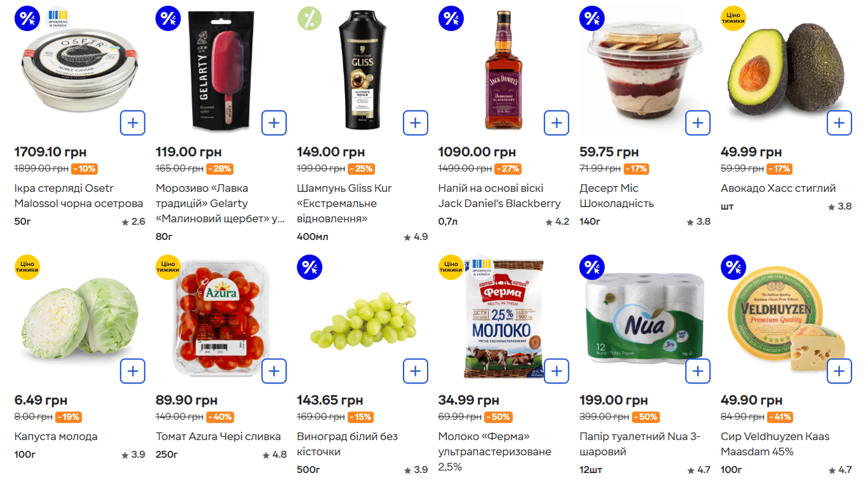This screenshot has height=480, width=868.
Task: Open the Томат Azura Чері сливка product page
Action: point(219,436)
